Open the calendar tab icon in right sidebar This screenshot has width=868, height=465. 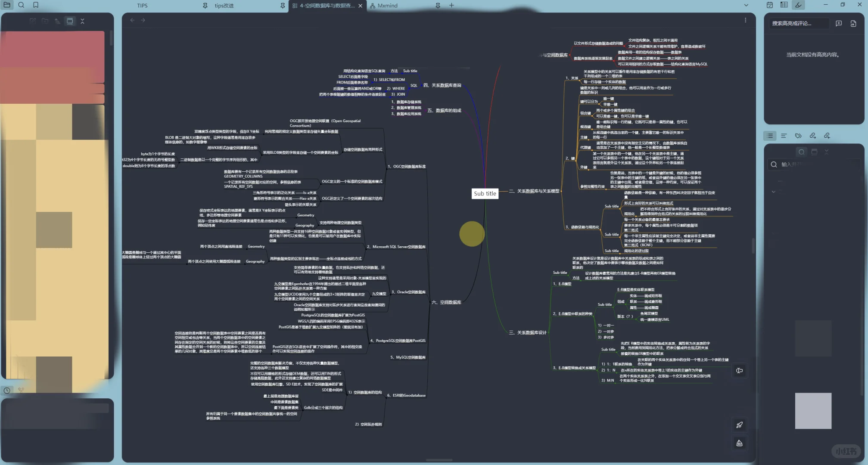click(770, 5)
